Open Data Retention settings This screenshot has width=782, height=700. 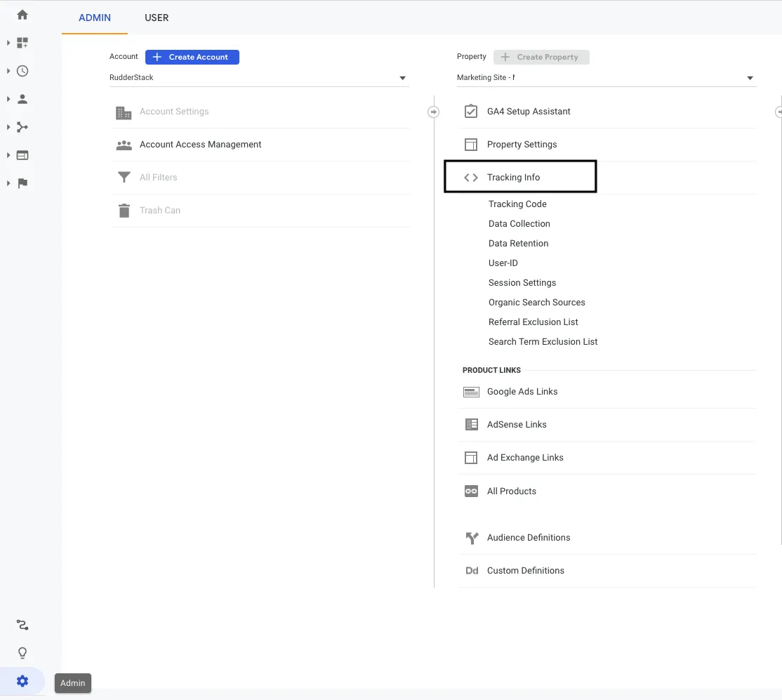pos(518,244)
